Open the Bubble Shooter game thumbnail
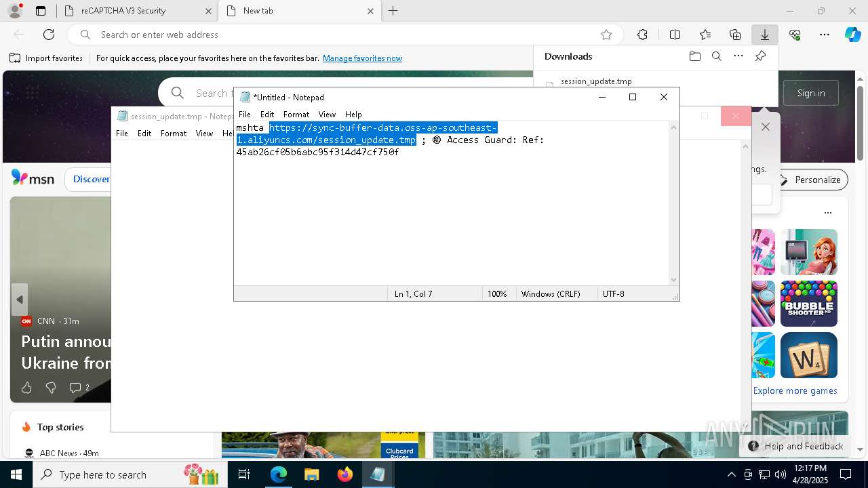 (x=808, y=304)
